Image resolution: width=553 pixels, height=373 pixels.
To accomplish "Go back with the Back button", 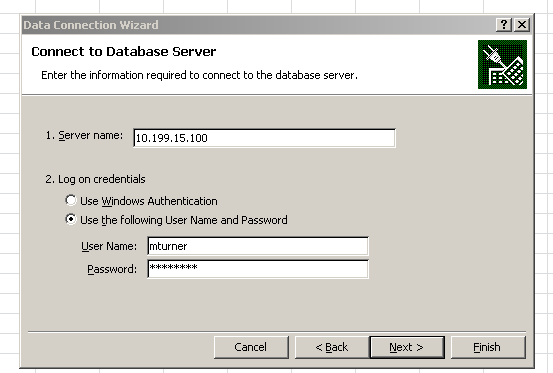I will pos(332,347).
